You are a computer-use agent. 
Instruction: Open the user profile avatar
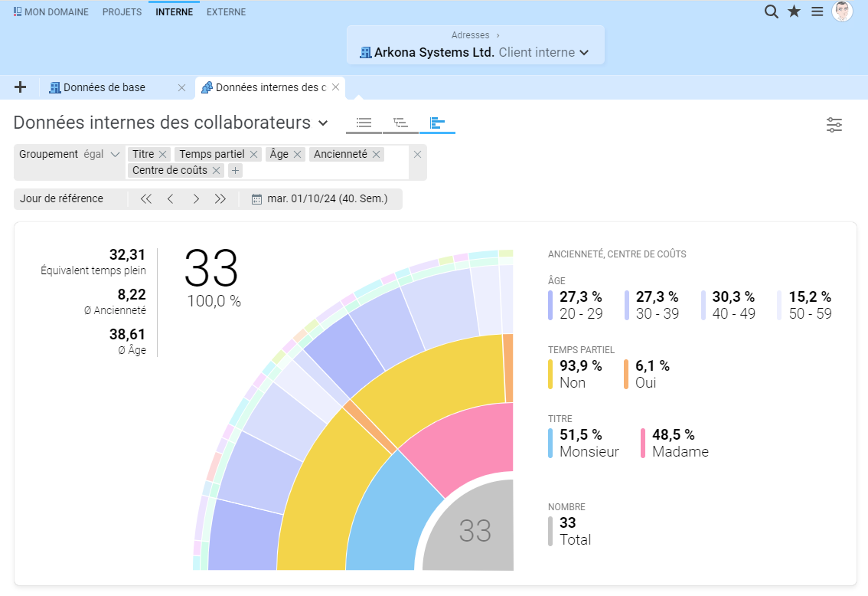pyautogui.click(x=842, y=11)
